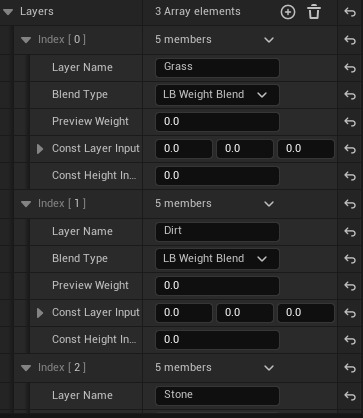Open Blend Type dropdown for Grass layer
The width and height of the screenshot is (363, 418).
point(217,95)
